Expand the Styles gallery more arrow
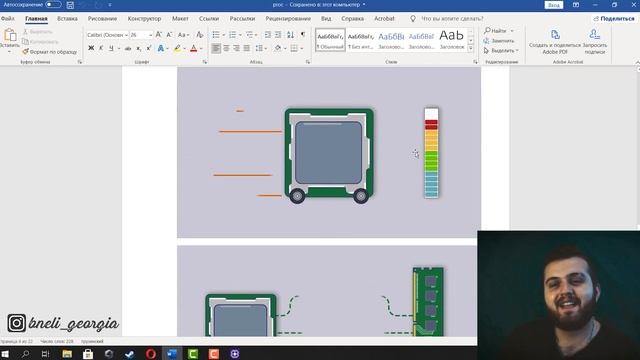This screenshot has height=360, width=640. pos(471,49)
